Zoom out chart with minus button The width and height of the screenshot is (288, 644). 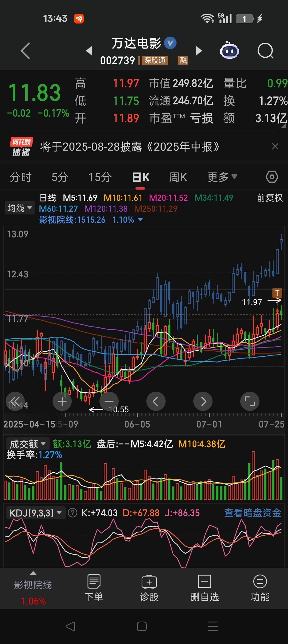coord(109,401)
